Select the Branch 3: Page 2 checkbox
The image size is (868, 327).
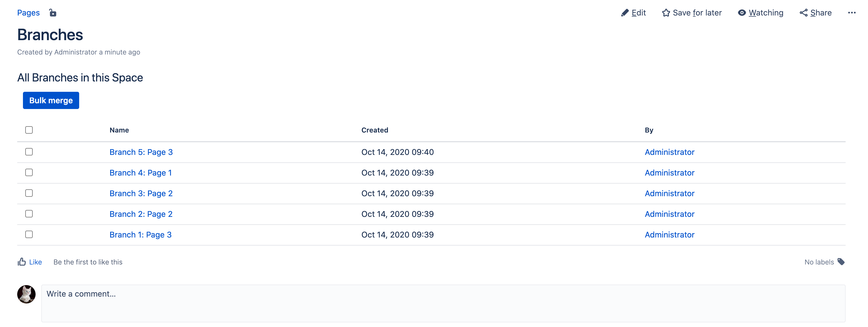pyautogui.click(x=29, y=193)
